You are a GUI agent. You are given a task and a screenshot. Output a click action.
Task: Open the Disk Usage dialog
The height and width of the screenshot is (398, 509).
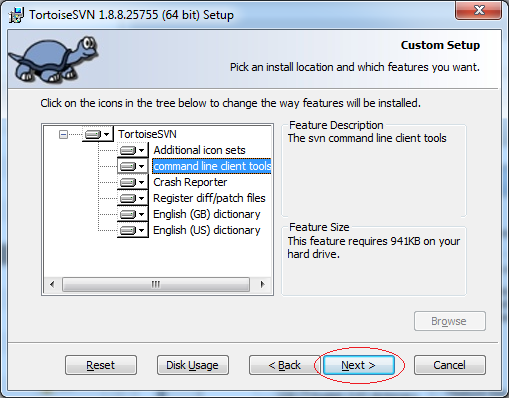pyautogui.click(x=193, y=365)
